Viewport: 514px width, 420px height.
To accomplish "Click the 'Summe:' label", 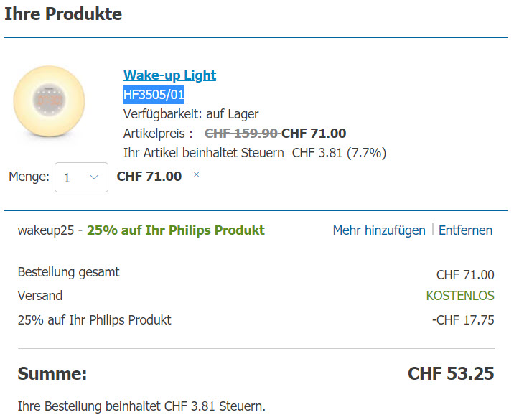I will (52, 374).
